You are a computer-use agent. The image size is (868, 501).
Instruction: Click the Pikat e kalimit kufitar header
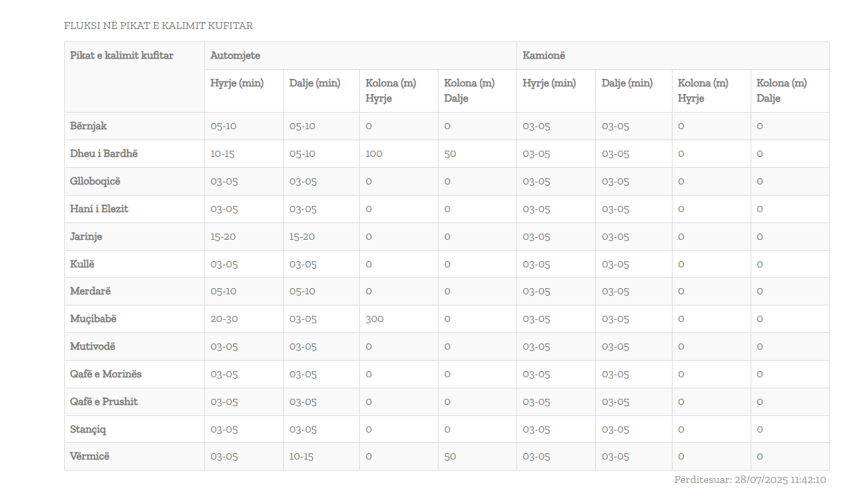click(x=122, y=55)
